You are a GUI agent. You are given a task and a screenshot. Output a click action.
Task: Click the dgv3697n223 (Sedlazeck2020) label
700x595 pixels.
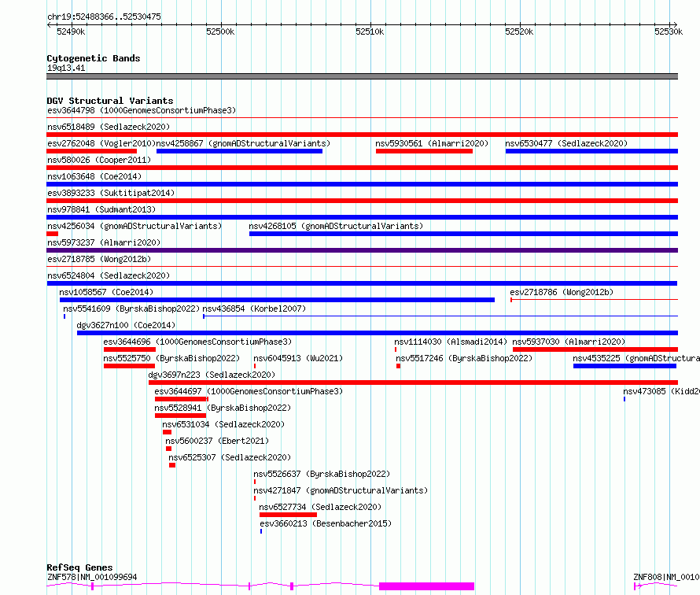[x=212, y=375]
